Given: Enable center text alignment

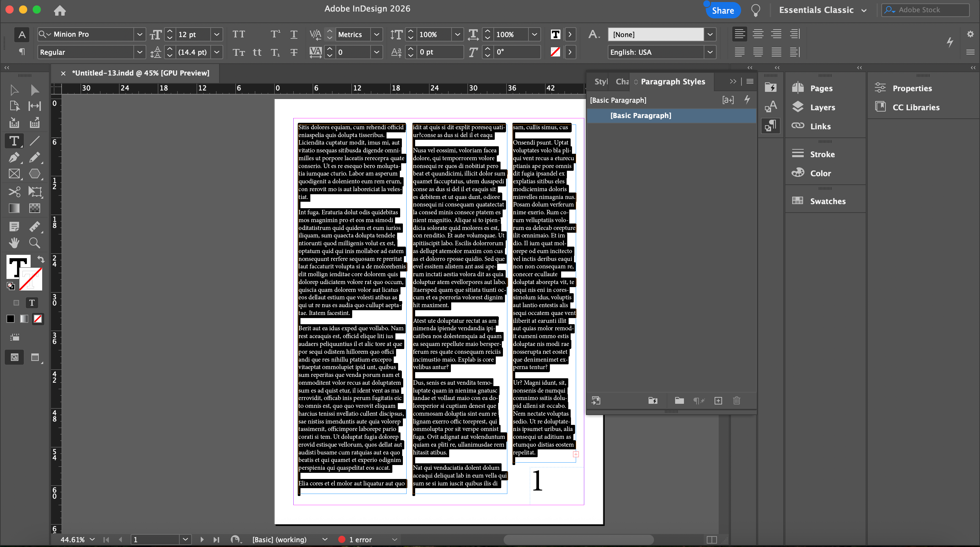Looking at the screenshot, I should pyautogui.click(x=758, y=34).
